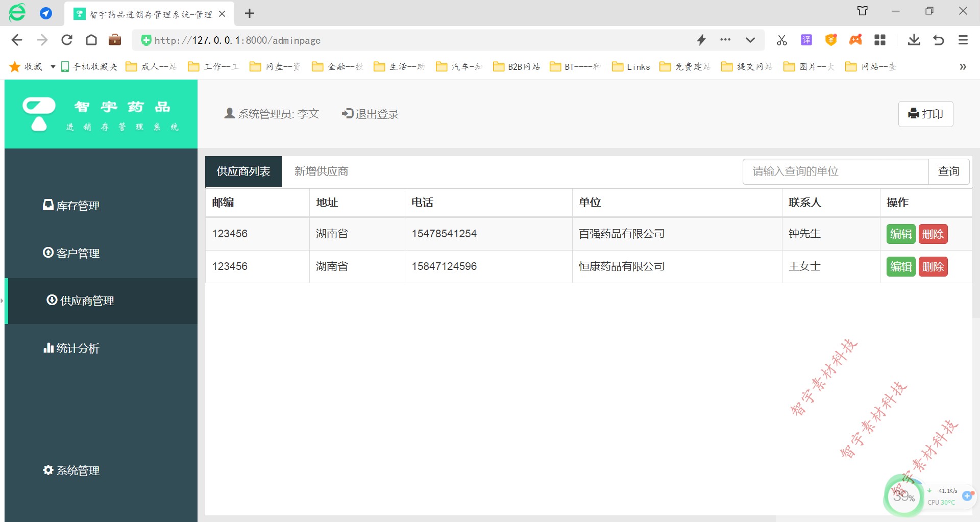Open 统计分析 in the sidebar

(71, 347)
